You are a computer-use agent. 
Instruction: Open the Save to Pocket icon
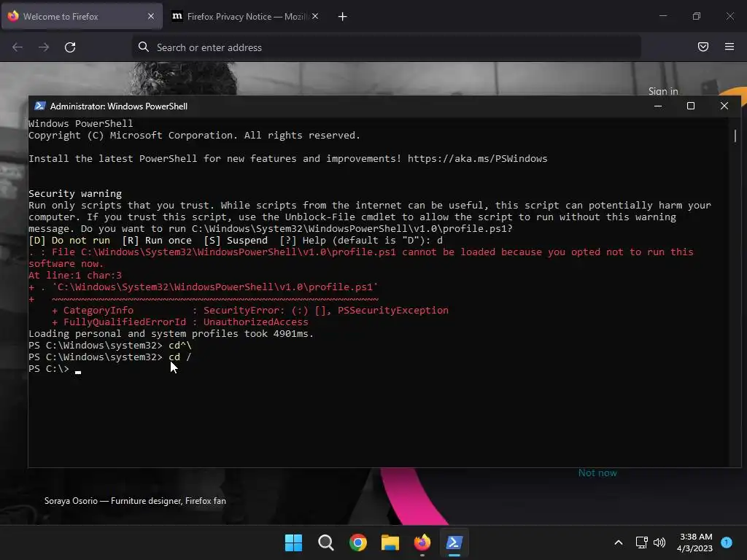pos(703,47)
